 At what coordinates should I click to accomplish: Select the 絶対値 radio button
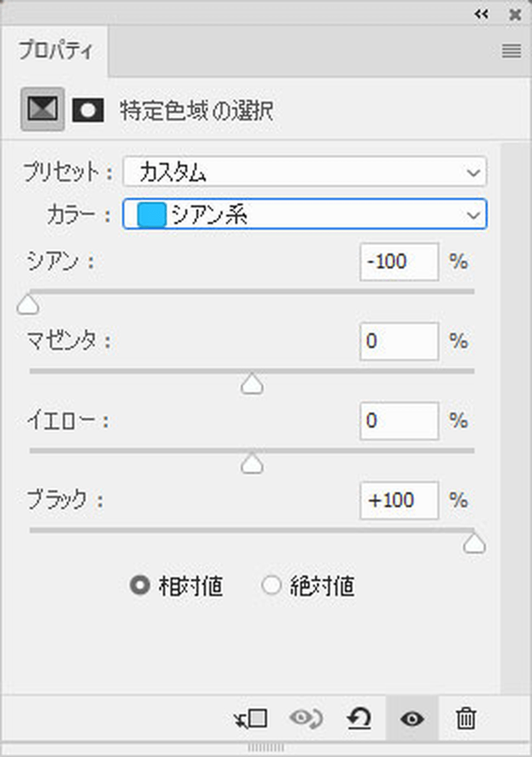coord(271,586)
